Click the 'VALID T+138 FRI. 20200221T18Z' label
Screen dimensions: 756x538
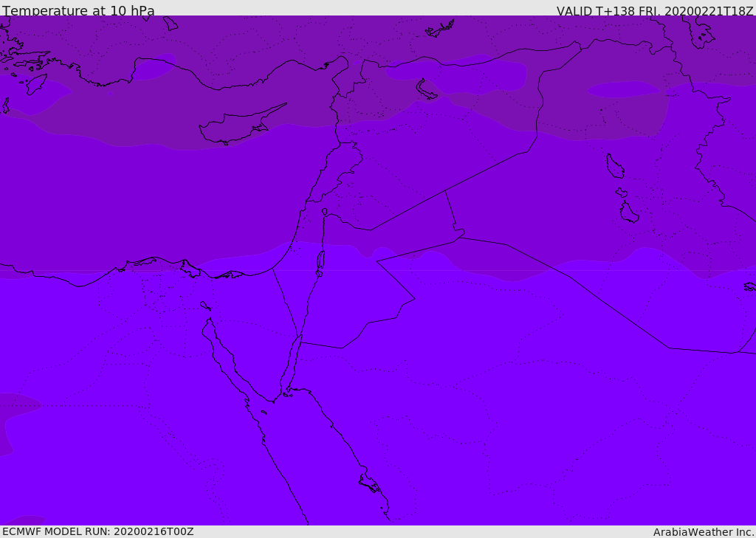pyautogui.click(x=655, y=10)
